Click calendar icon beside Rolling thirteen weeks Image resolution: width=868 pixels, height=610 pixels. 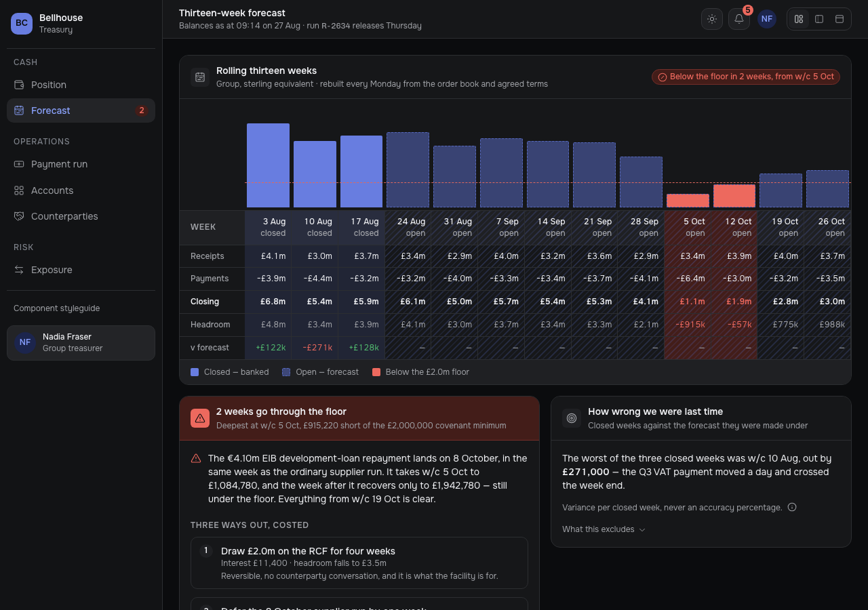pyautogui.click(x=200, y=77)
